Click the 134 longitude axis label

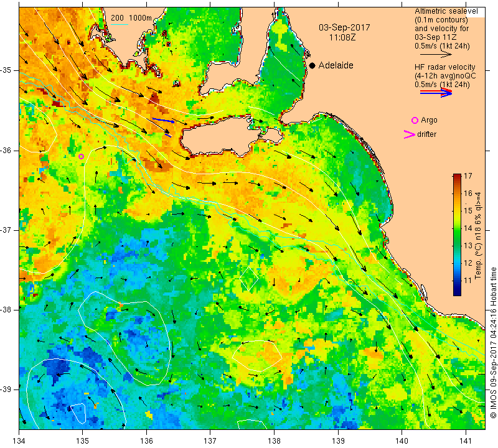19,441
